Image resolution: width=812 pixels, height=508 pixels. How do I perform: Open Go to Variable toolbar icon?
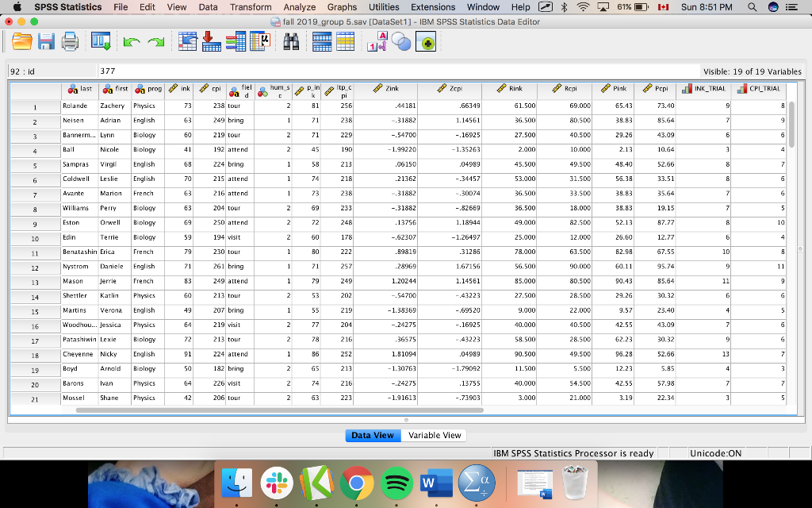point(211,41)
